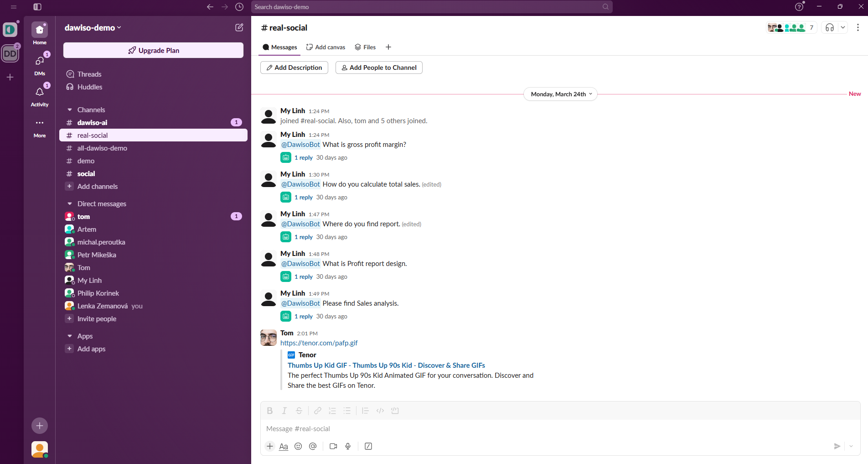Toggle bold formatting in composer
The image size is (868, 464).
270,411
